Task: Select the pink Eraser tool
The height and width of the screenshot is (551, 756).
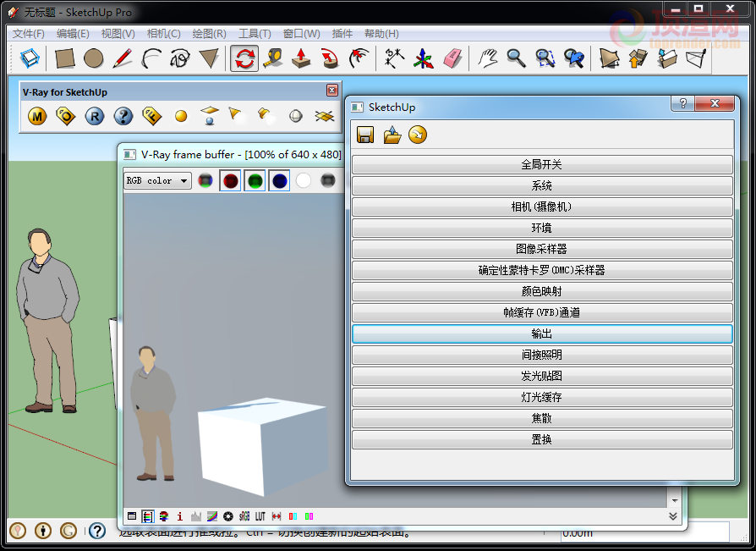Action: (x=452, y=58)
